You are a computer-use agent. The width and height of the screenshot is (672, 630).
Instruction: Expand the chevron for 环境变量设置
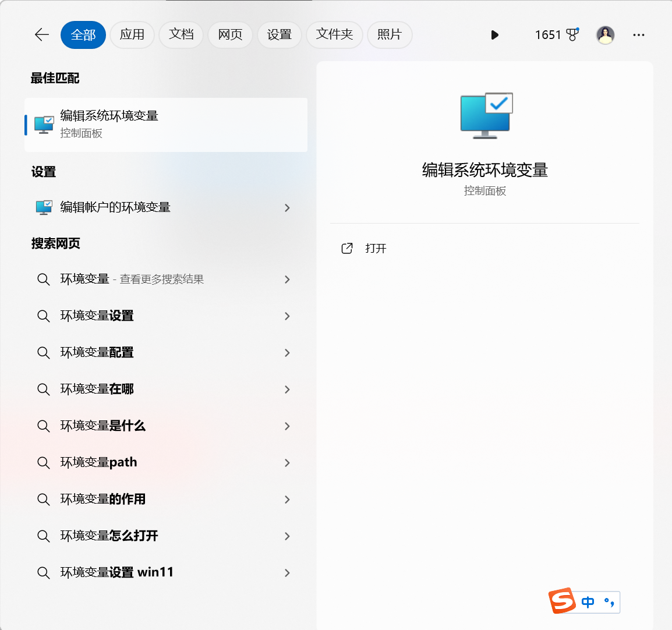[287, 316]
